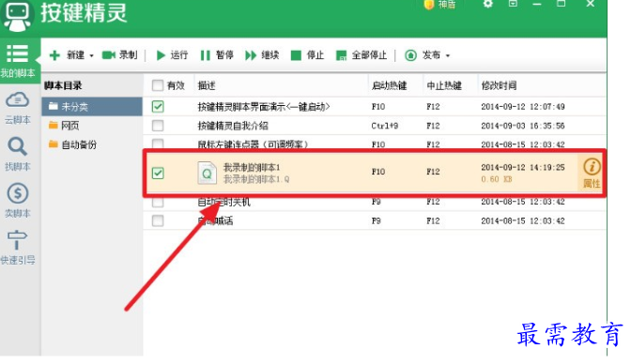
Task: Click the 暂停 pause button
Action: point(217,55)
